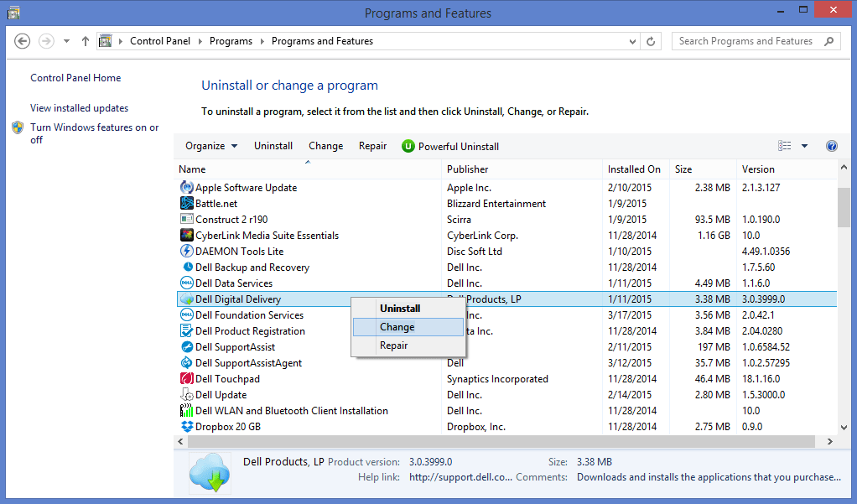The height and width of the screenshot is (504, 857).
Task: Click the Battle.net program icon
Action: 187,204
